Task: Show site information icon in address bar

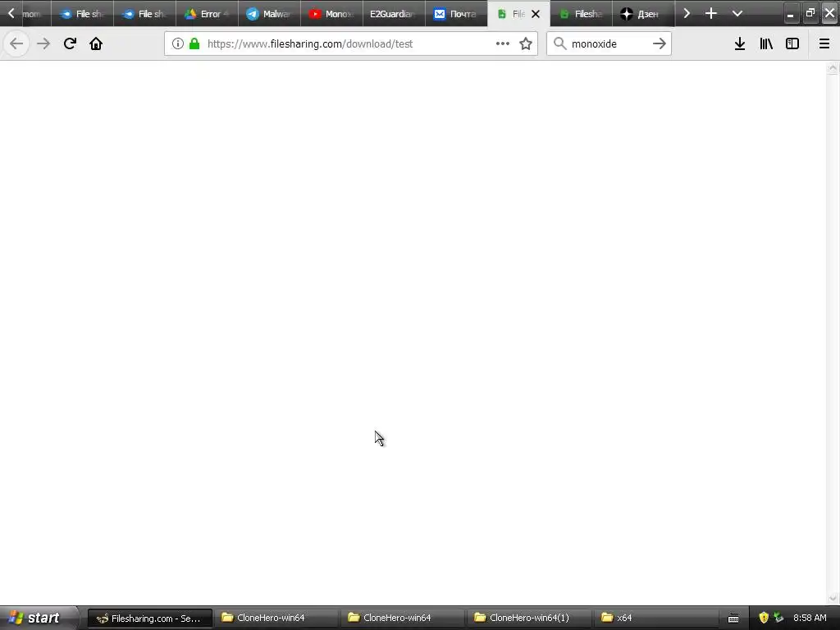Action: click(178, 43)
